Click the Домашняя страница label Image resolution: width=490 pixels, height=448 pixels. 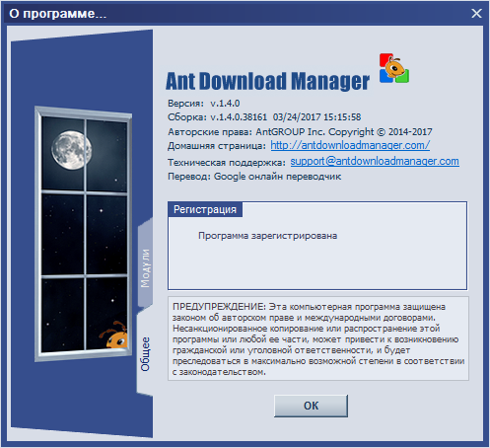click(217, 146)
